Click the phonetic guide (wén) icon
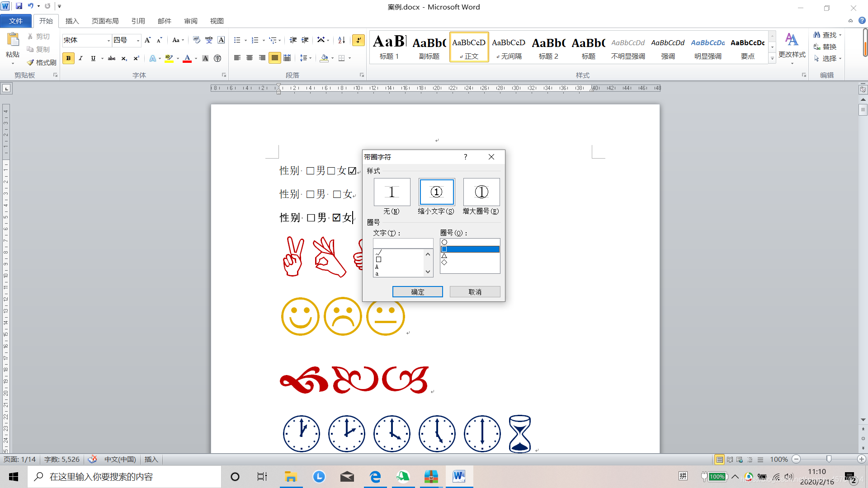Screen dimensions: 868x488 pyautogui.click(x=209, y=40)
